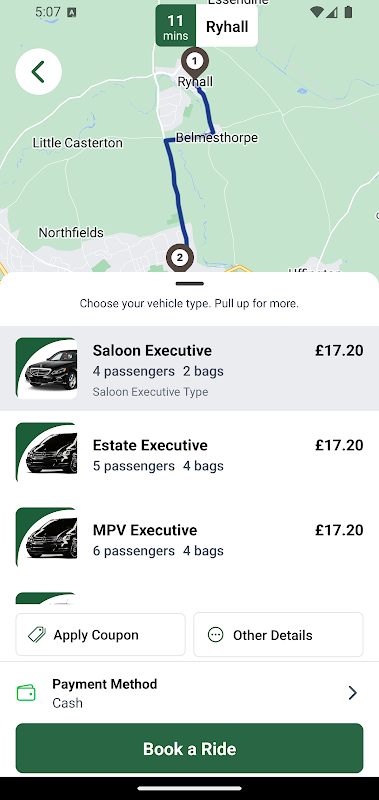Tap the Estate Executive car thumbnail

click(x=46, y=453)
